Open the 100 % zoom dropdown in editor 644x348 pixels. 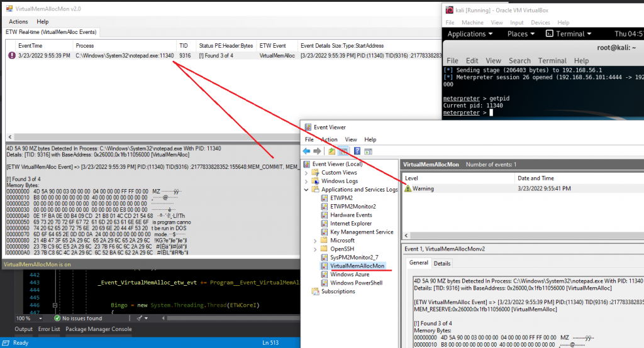(40, 318)
